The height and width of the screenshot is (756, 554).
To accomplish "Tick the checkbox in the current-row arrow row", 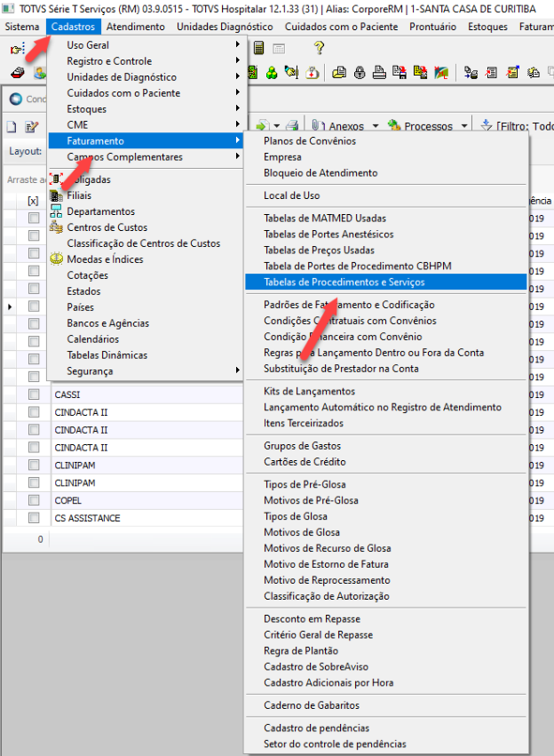I will coord(34,306).
